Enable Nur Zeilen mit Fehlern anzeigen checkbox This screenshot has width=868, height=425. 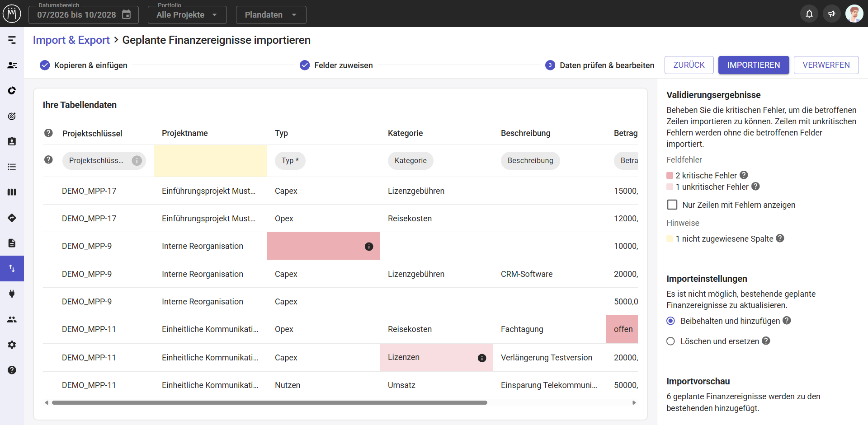pyautogui.click(x=672, y=205)
